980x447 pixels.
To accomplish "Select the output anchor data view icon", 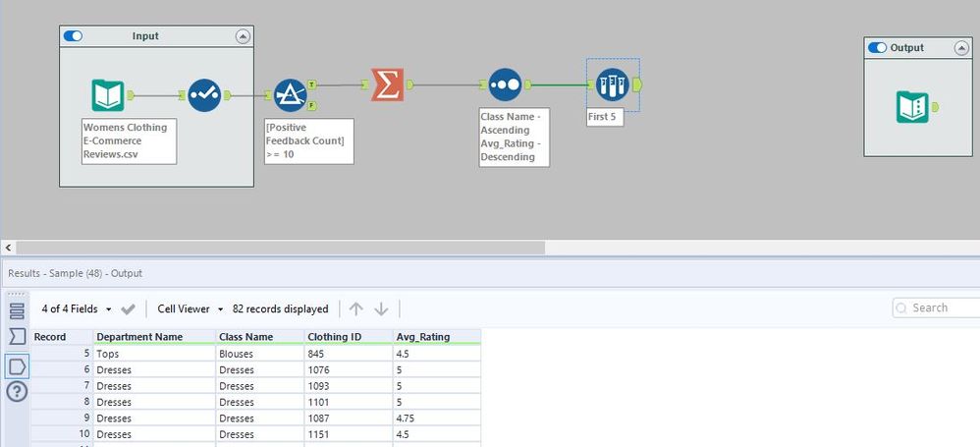I will (x=17, y=365).
